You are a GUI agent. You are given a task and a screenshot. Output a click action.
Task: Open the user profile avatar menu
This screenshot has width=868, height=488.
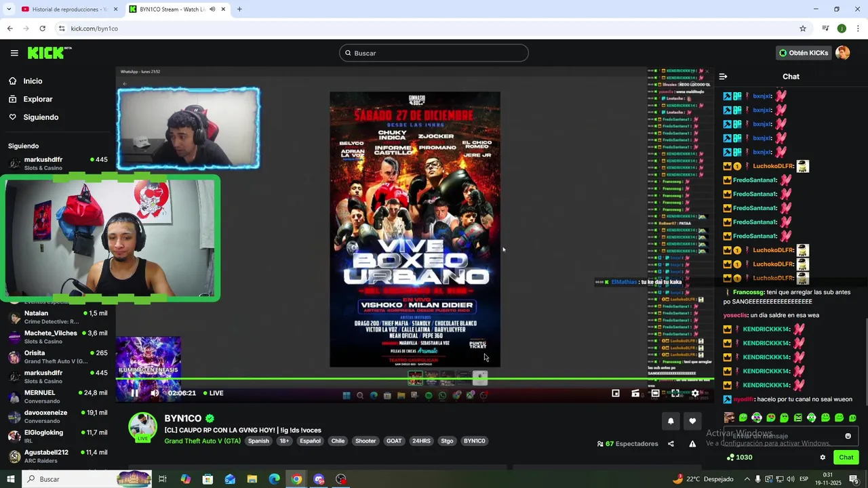coord(843,53)
